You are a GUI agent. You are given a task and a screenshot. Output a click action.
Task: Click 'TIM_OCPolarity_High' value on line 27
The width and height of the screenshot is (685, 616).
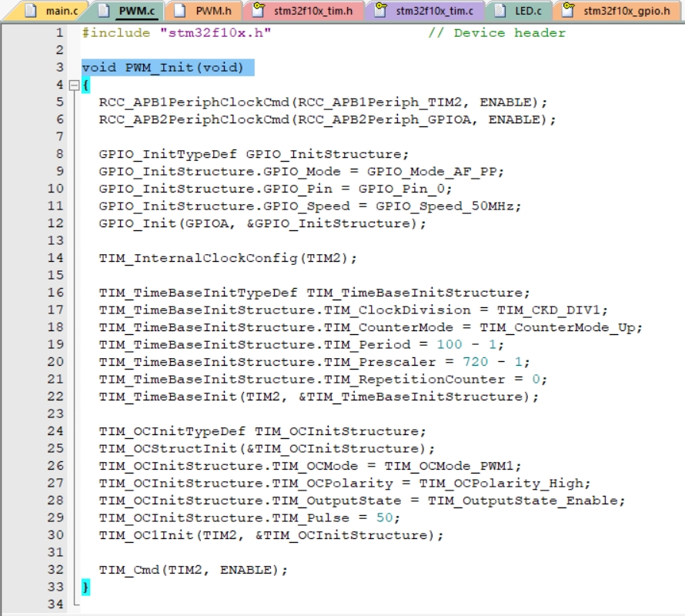pyautogui.click(x=500, y=484)
